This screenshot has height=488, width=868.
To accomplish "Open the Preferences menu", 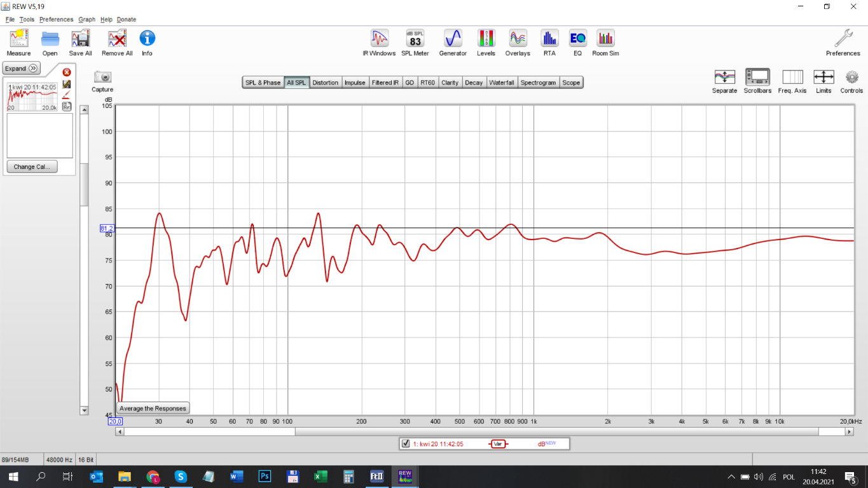I will pyautogui.click(x=57, y=20).
